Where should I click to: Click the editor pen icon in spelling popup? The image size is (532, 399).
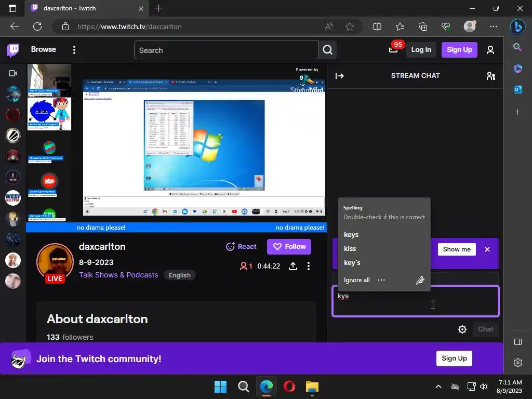pyautogui.click(x=420, y=280)
